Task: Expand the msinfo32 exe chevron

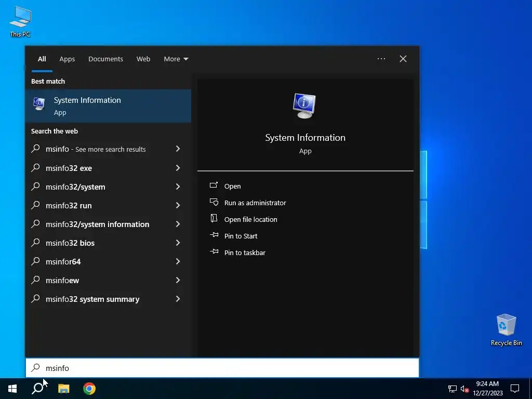Action: pos(178,168)
